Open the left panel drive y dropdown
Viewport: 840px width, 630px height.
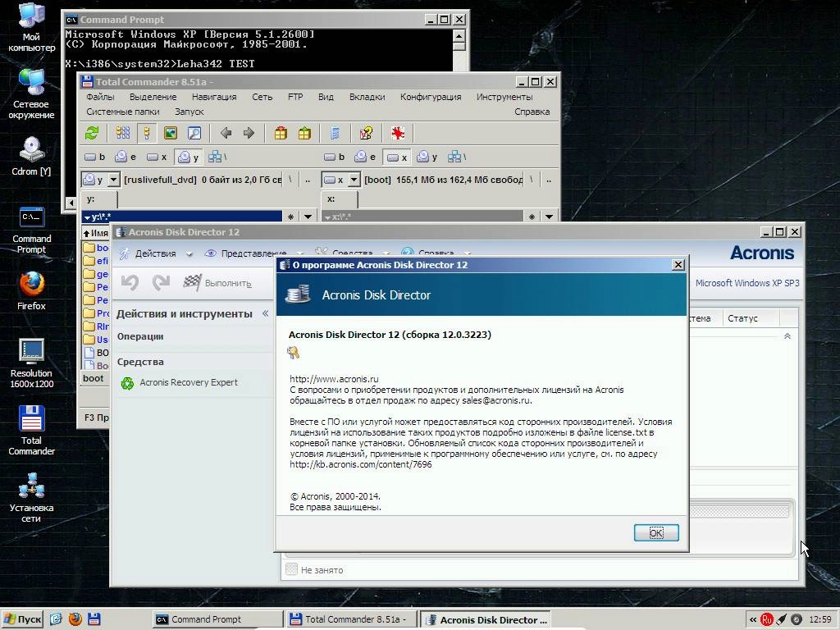113,180
